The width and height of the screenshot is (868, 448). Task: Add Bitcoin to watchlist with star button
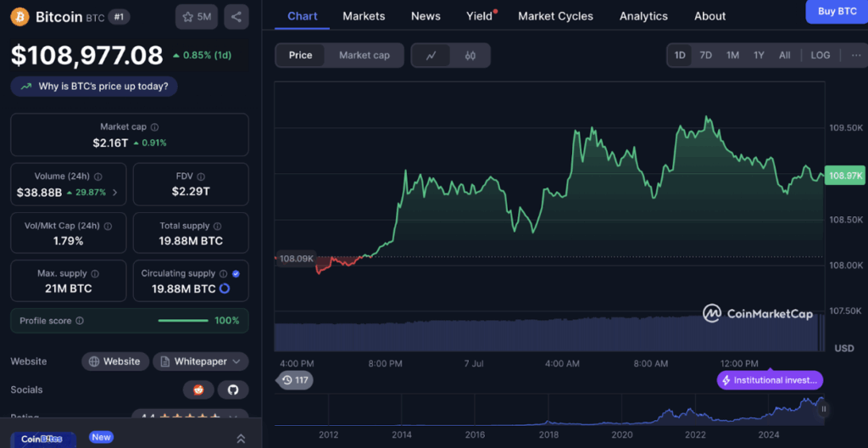click(197, 16)
